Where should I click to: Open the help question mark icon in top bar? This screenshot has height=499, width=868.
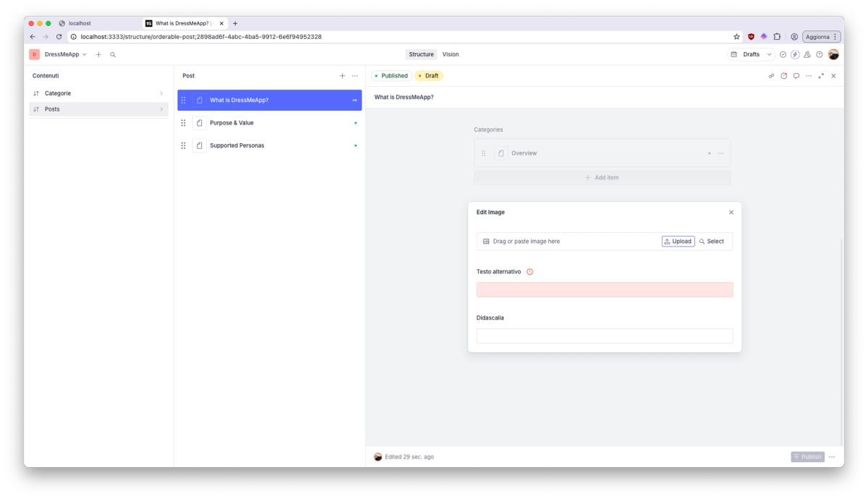point(820,54)
